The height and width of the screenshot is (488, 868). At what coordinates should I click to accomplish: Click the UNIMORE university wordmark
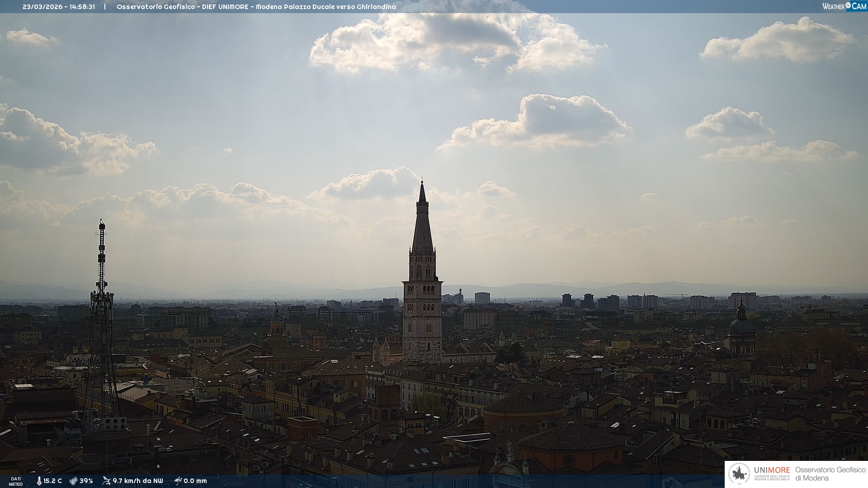tap(772, 470)
